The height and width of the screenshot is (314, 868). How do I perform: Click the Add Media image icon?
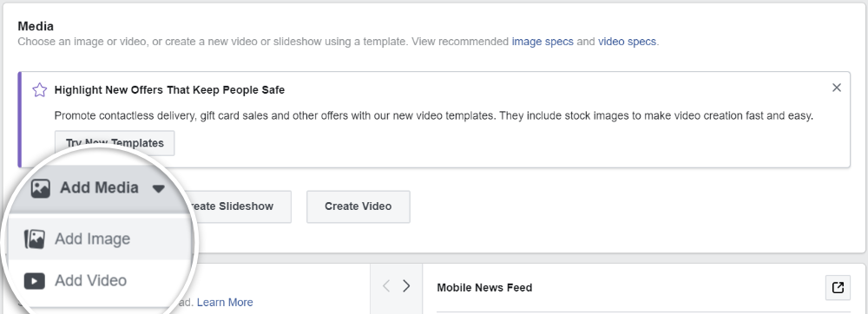click(41, 188)
